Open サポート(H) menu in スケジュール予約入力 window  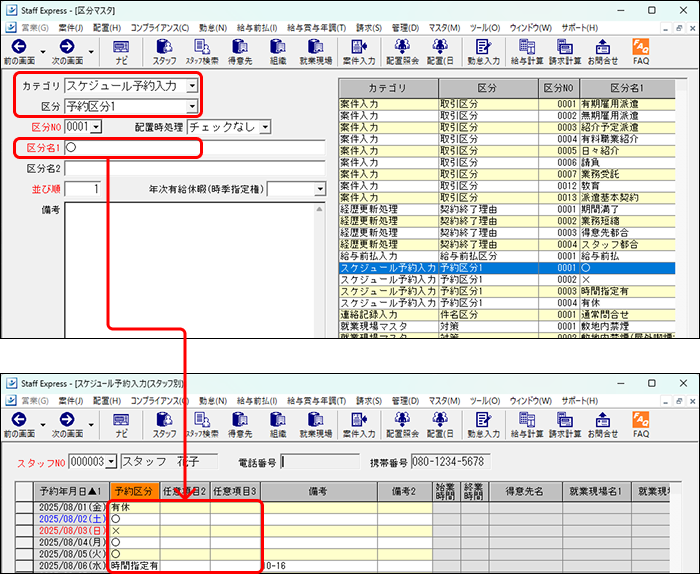pyautogui.click(x=579, y=401)
